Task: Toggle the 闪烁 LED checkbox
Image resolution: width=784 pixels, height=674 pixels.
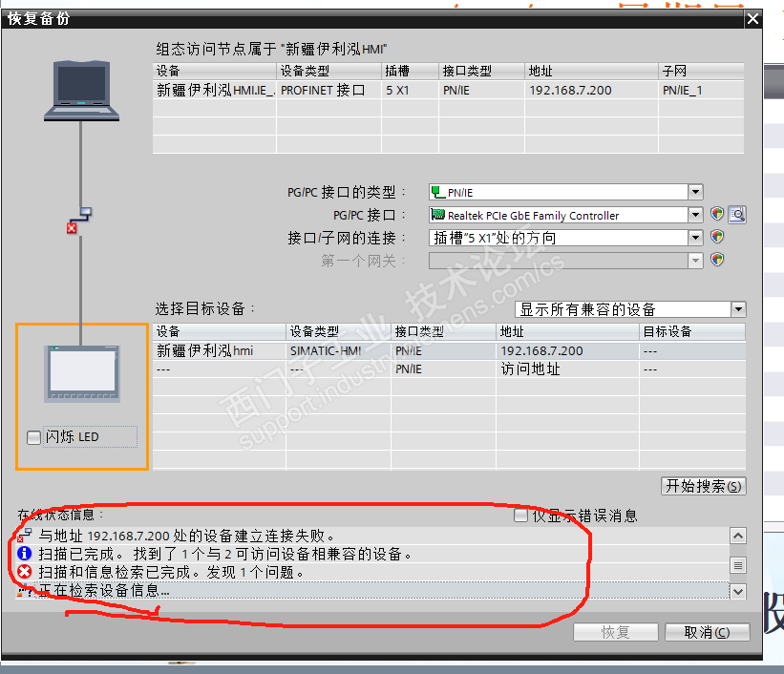Action: pyautogui.click(x=33, y=437)
